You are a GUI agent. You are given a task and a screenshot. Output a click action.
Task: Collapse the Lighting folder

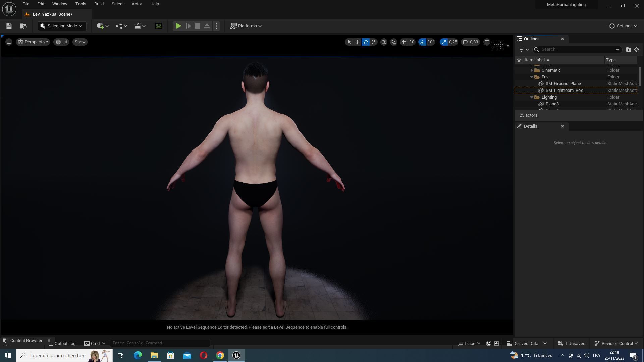point(531,97)
